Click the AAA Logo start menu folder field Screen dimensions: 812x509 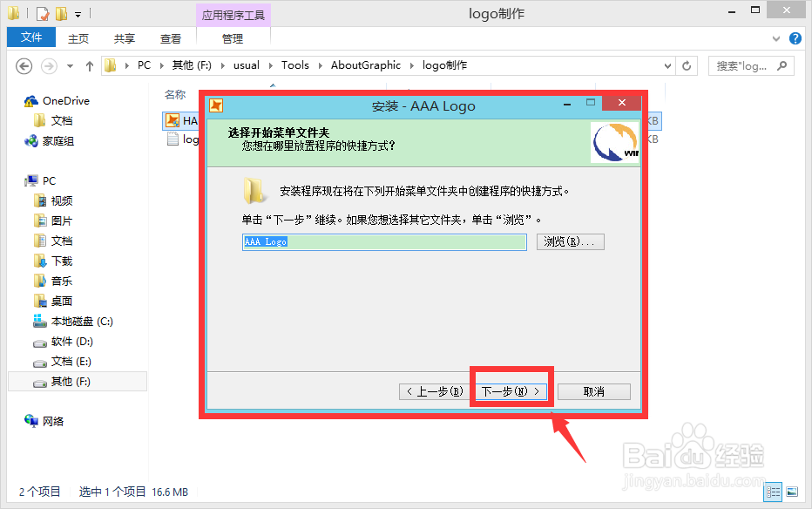tap(384, 241)
